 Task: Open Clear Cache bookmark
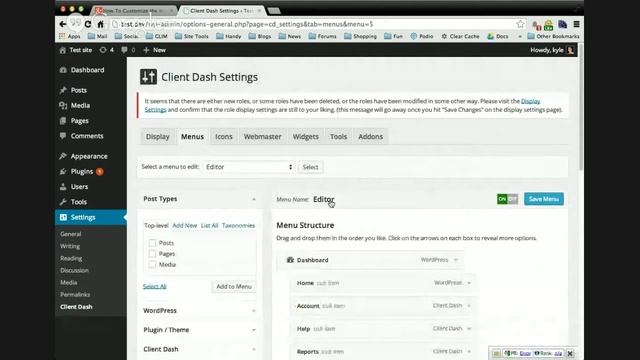(x=460, y=36)
